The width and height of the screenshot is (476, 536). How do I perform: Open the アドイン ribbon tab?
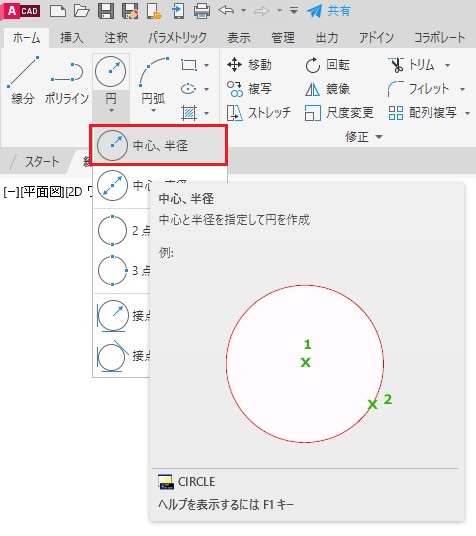click(376, 38)
